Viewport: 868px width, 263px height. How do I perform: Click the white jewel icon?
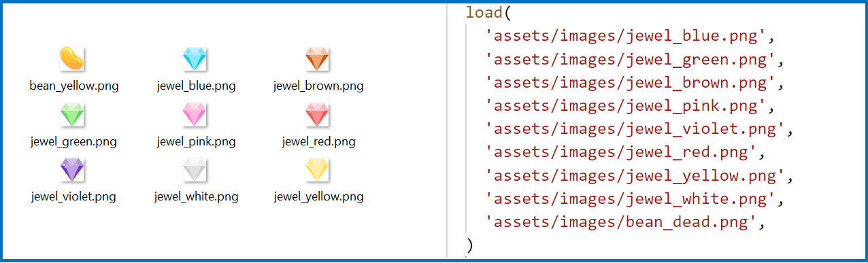(x=195, y=170)
